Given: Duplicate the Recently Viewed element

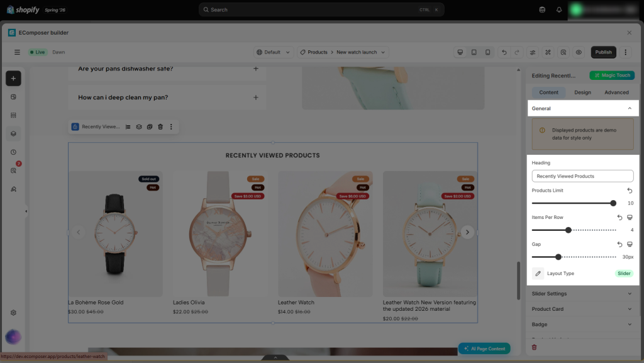Looking at the screenshot, I should [150, 127].
